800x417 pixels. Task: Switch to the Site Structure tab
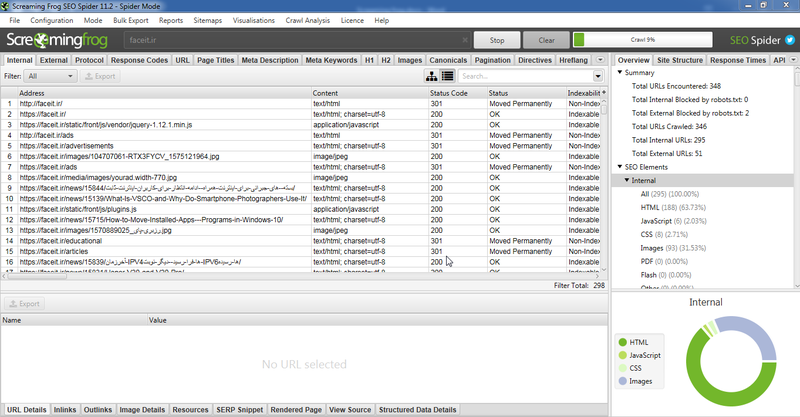[x=680, y=60]
